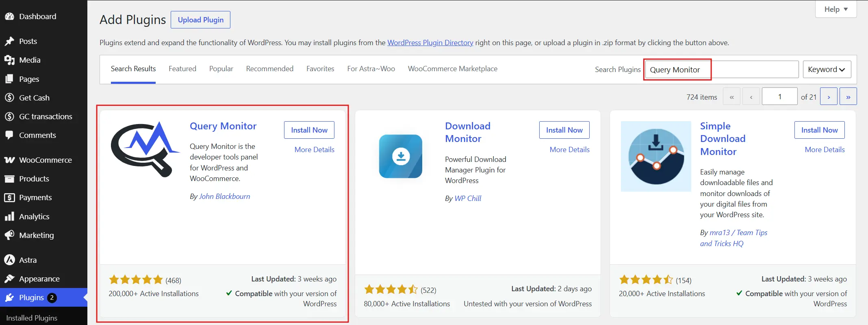Open the Download Monitor title link
The image size is (868, 325).
(x=468, y=132)
